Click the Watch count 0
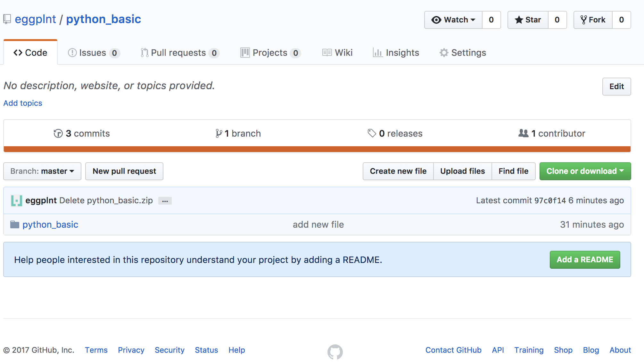 [491, 20]
